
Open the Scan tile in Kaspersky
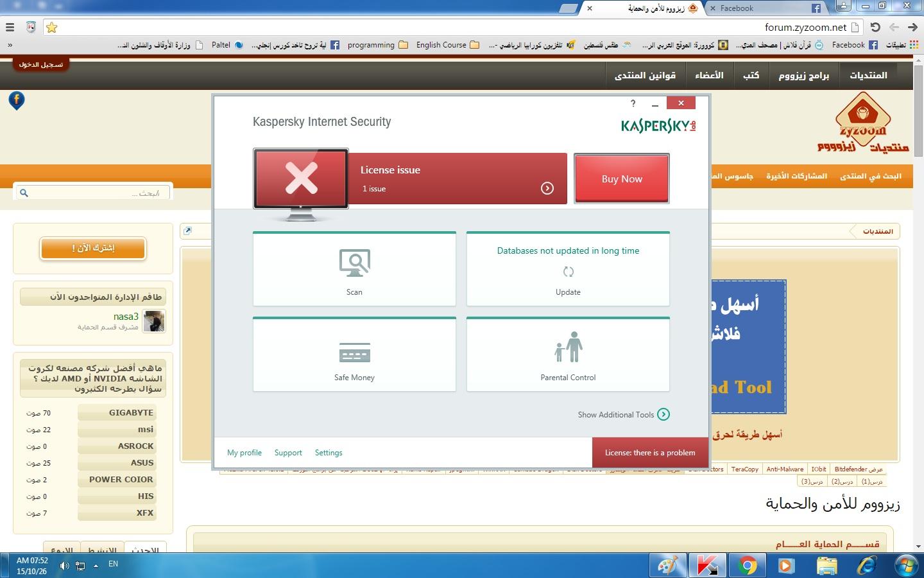click(354, 268)
